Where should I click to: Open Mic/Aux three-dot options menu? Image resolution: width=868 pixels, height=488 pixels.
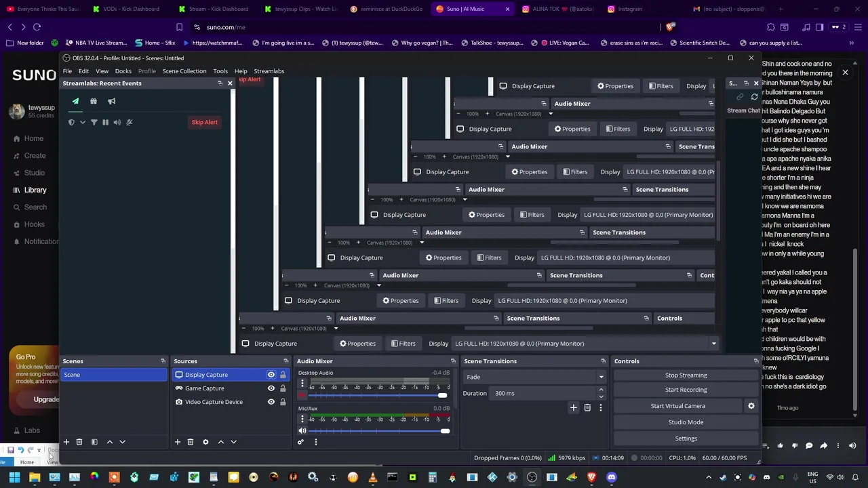[x=302, y=419]
